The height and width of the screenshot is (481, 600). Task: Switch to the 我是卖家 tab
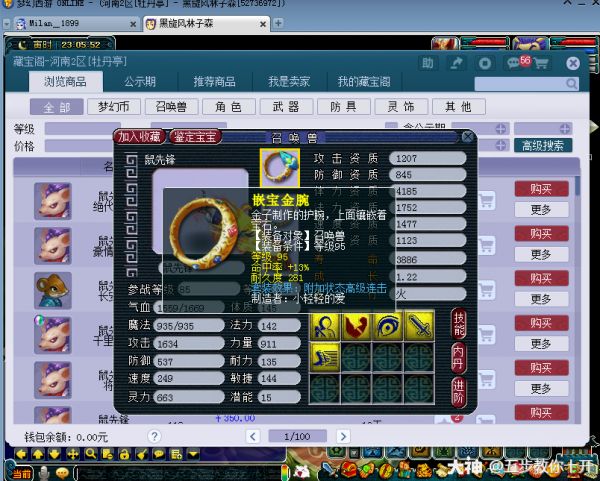pos(289,82)
